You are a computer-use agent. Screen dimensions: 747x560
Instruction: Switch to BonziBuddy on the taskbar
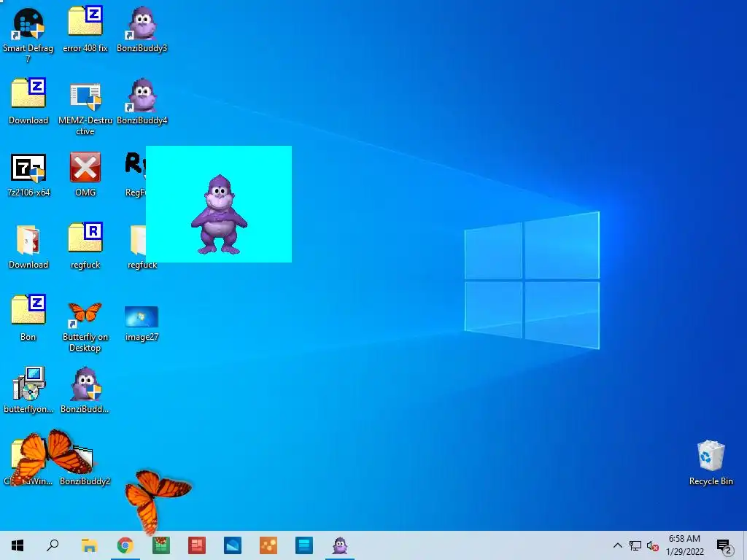[x=340, y=545]
